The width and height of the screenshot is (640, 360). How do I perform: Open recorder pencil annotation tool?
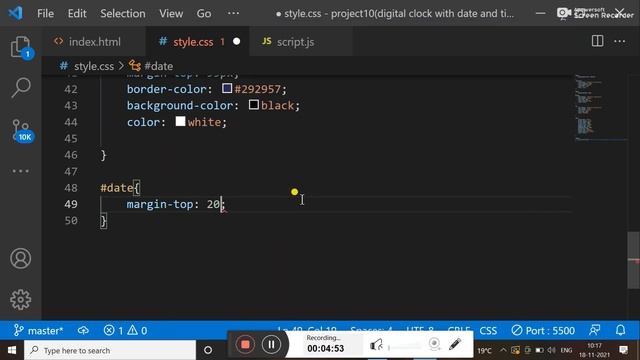pyautogui.click(x=455, y=344)
